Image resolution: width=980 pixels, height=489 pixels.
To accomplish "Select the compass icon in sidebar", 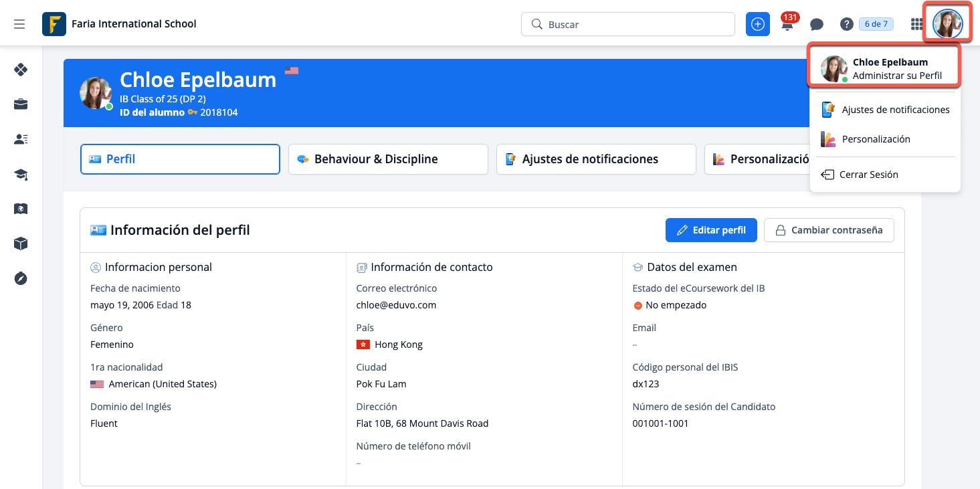I will (x=21, y=279).
